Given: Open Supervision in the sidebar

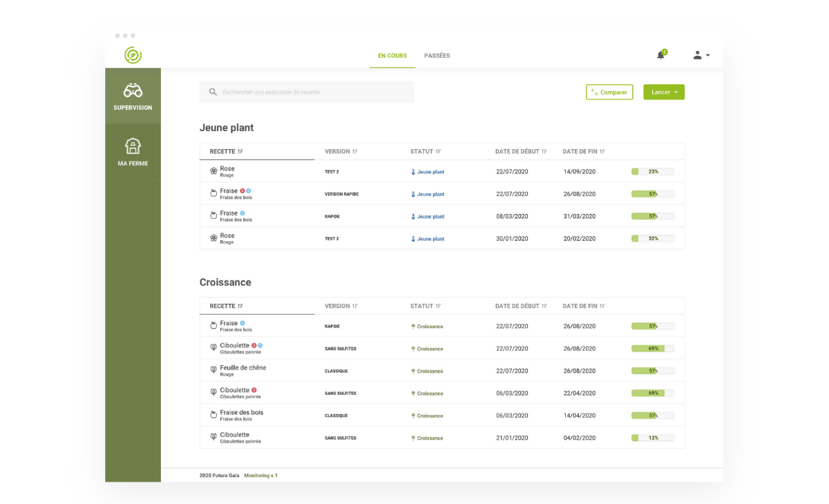Looking at the screenshot, I should [x=133, y=96].
